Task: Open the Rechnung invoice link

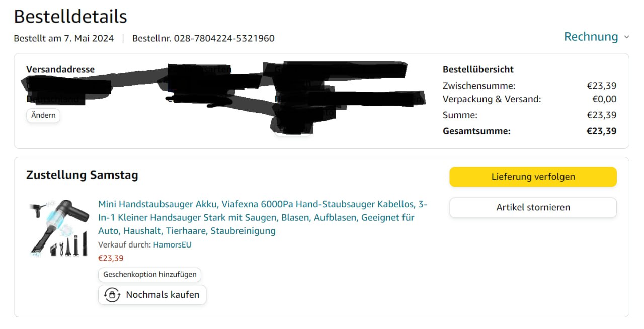Action: [591, 37]
